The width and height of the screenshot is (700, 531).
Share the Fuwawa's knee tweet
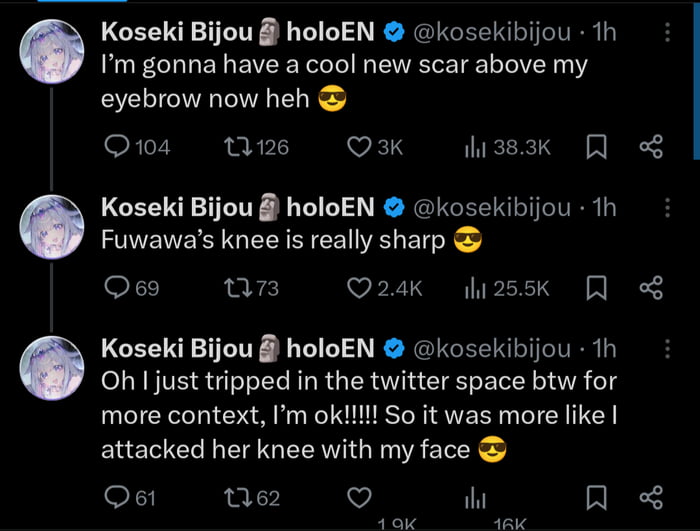[x=651, y=288]
